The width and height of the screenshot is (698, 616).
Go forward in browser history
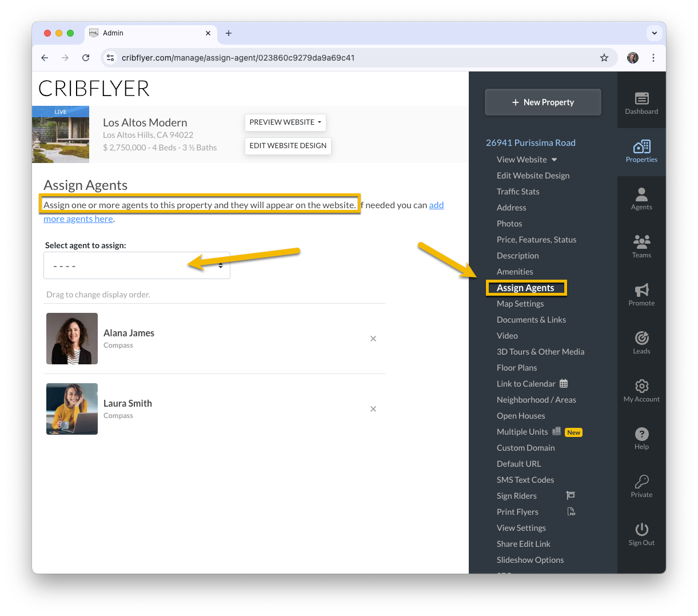coord(65,58)
